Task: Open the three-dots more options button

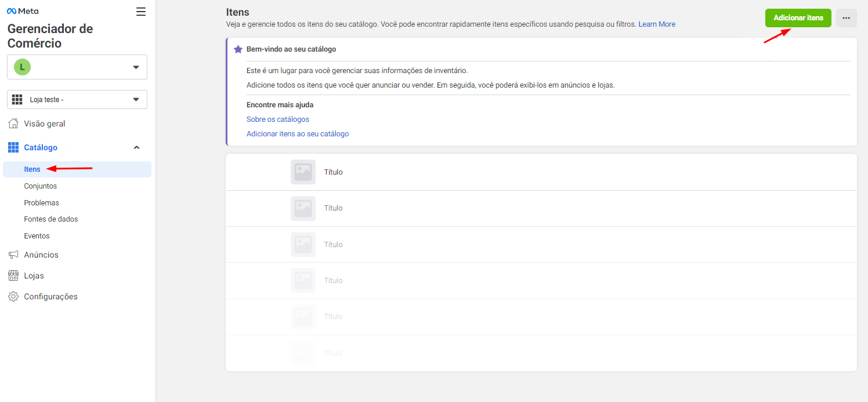Action: coord(847,18)
